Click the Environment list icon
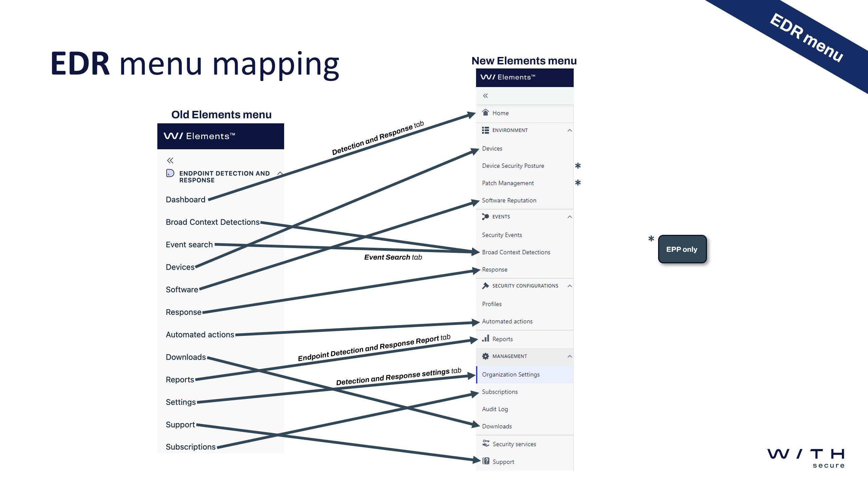 tap(485, 130)
